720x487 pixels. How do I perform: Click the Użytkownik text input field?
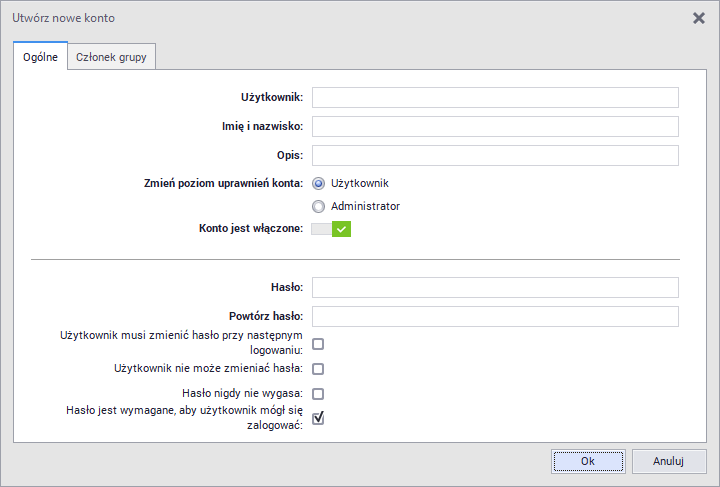[x=495, y=97]
